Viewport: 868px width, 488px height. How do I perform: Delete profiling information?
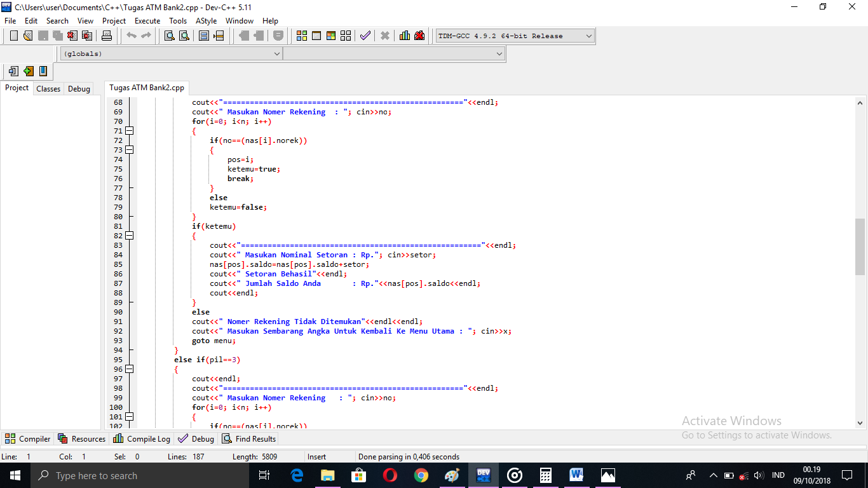pos(419,36)
